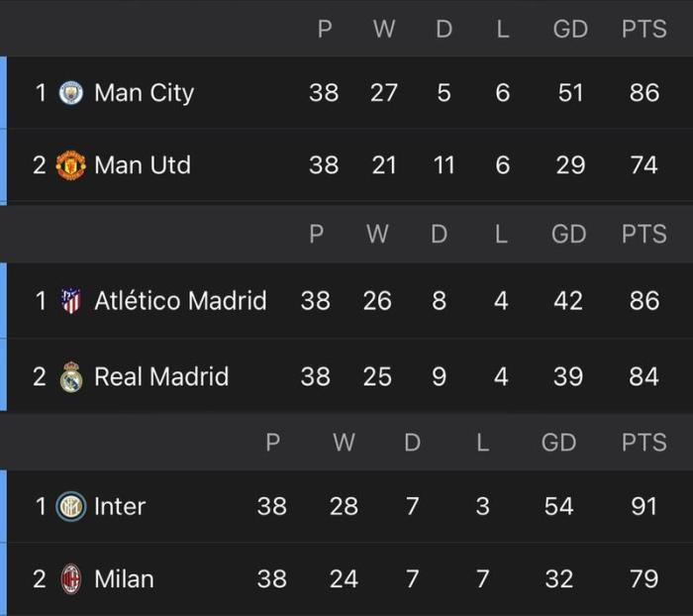Click P header in the top table

coord(324,30)
